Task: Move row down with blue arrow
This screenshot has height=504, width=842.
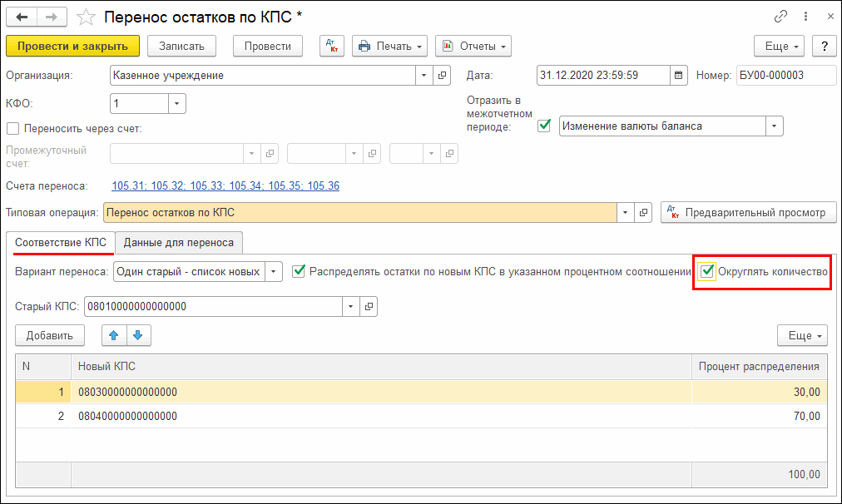Action: 137,335
